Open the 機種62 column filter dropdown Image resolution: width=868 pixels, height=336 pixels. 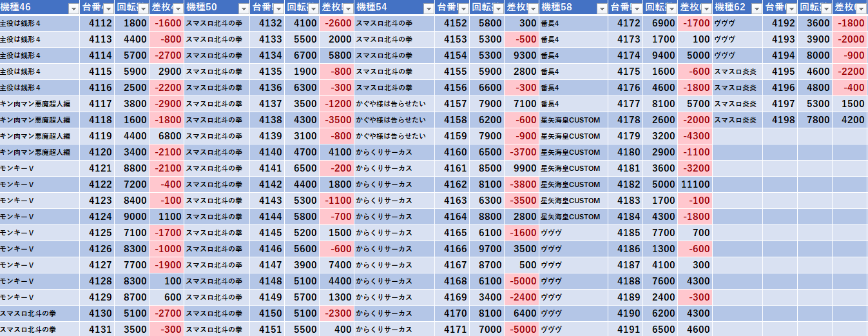coord(755,8)
